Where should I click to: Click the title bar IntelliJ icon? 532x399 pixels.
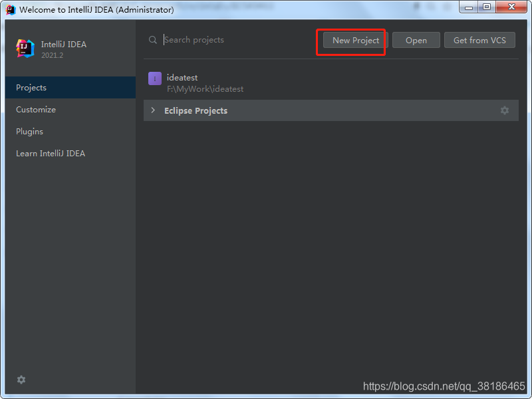click(x=11, y=9)
